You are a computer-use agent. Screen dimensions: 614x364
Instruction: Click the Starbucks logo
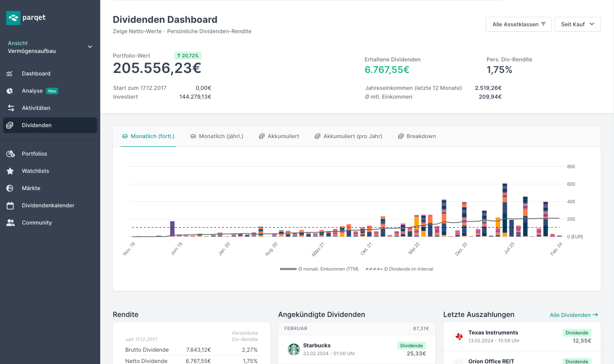click(x=294, y=349)
